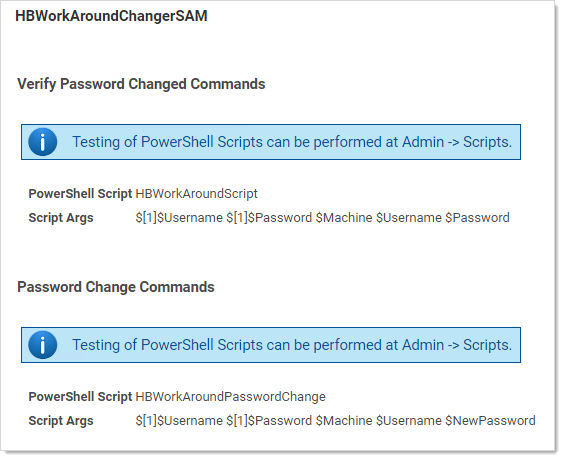The width and height of the screenshot is (563, 459).
Task: Click info icon in Verify Password banner
Action: (43, 142)
